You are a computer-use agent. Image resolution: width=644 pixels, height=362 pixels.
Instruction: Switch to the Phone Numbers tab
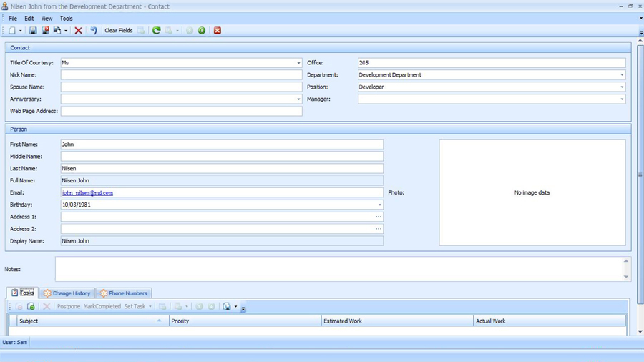tap(123, 293)
